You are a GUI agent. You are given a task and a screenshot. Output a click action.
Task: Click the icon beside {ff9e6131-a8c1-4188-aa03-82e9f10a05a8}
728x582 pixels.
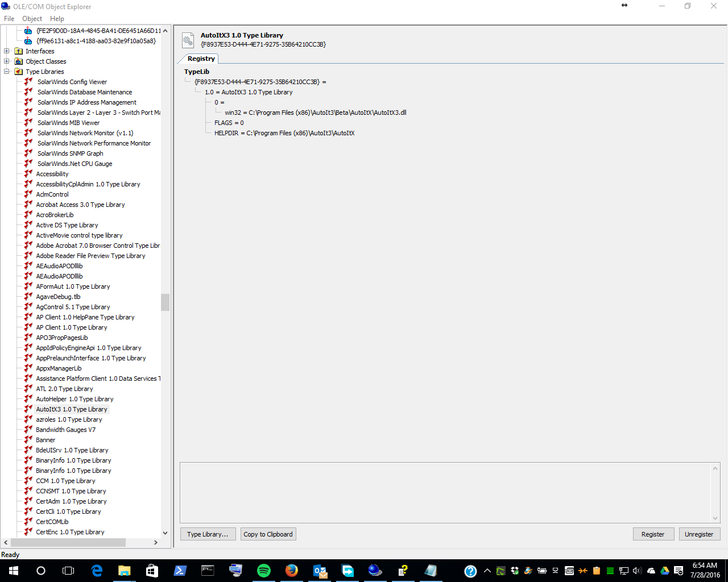pos(28,41)
